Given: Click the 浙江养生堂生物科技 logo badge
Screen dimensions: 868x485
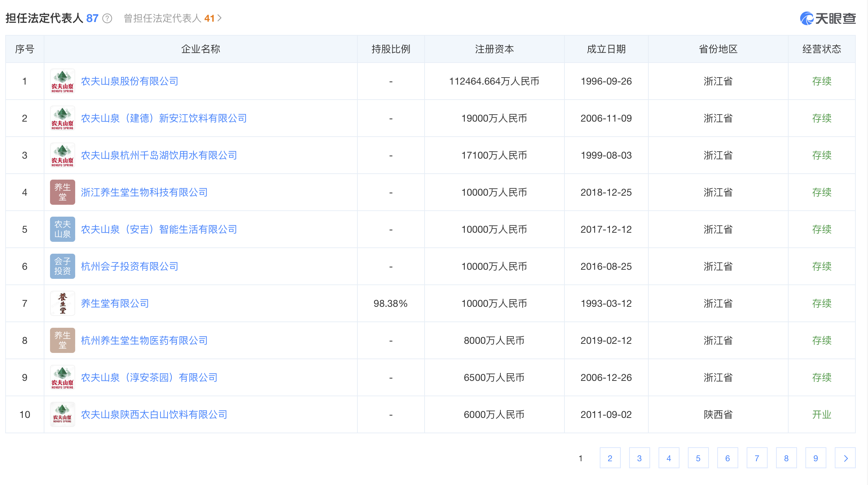Looking at the screenshot, I should 62,192.
